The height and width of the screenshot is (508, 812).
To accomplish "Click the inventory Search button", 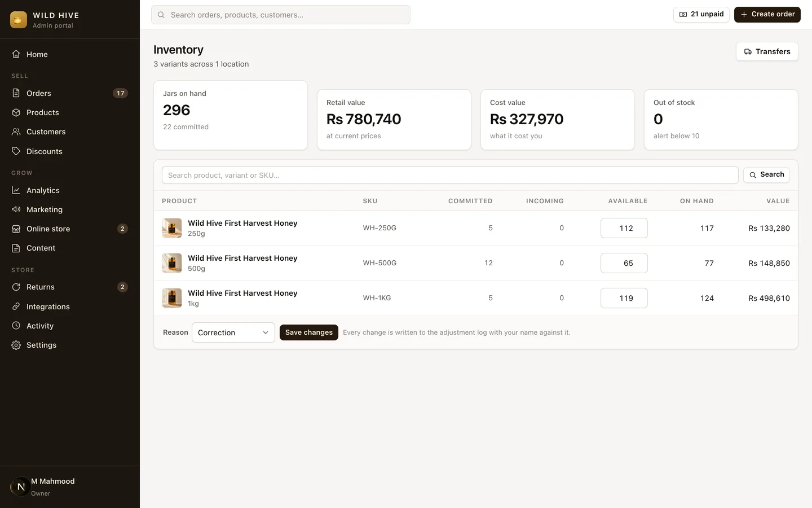I will pos(766,175).
